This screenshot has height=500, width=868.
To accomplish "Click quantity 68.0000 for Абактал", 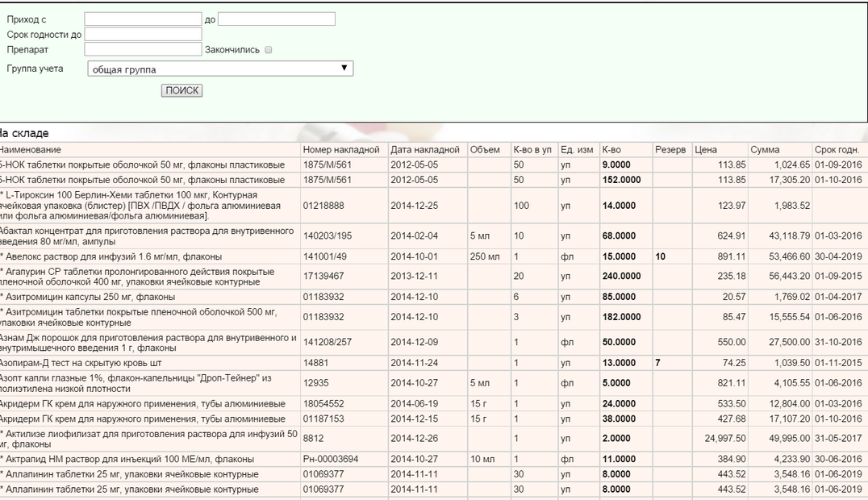I will point(619,235).
